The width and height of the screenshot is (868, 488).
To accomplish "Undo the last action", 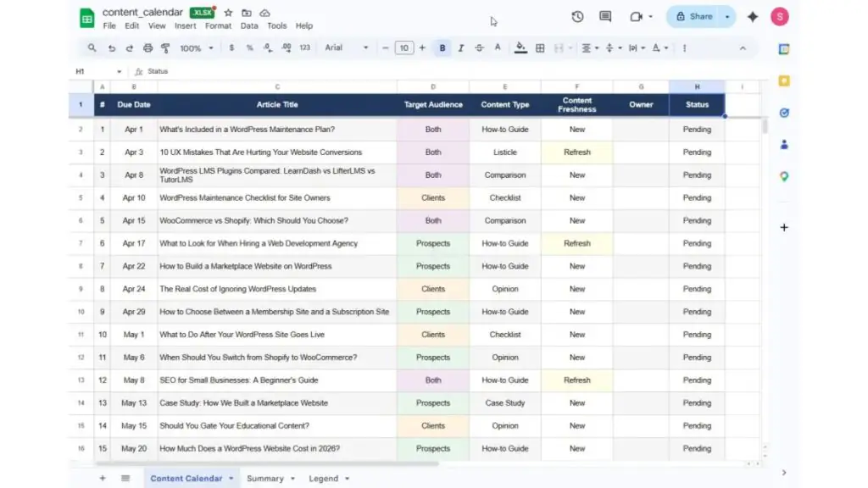I will pyautogui.click(x=112, y=48).
